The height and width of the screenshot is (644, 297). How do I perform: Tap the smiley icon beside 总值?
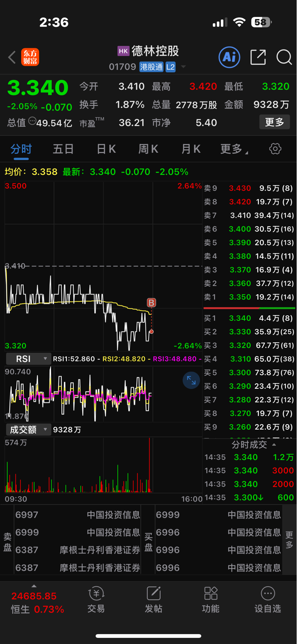[32, 121]
